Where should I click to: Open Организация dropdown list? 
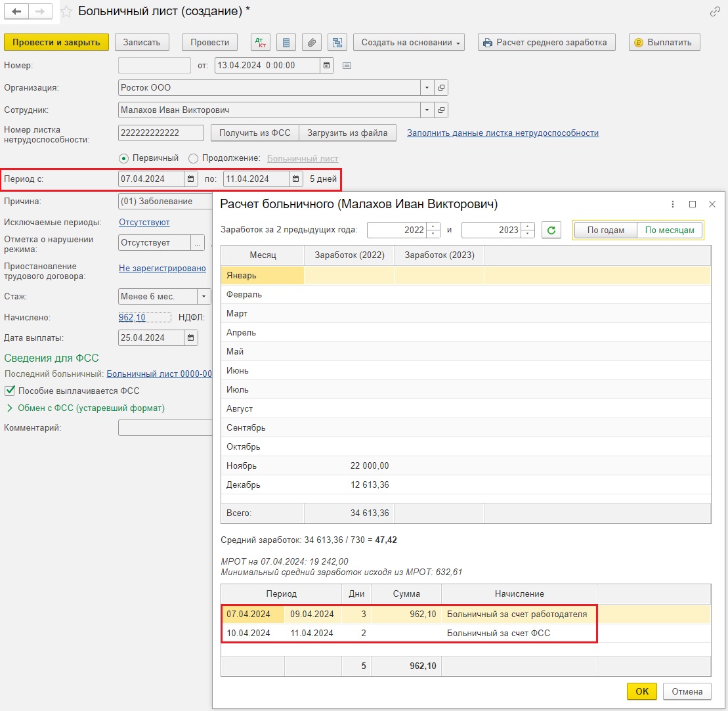(427, 88)
